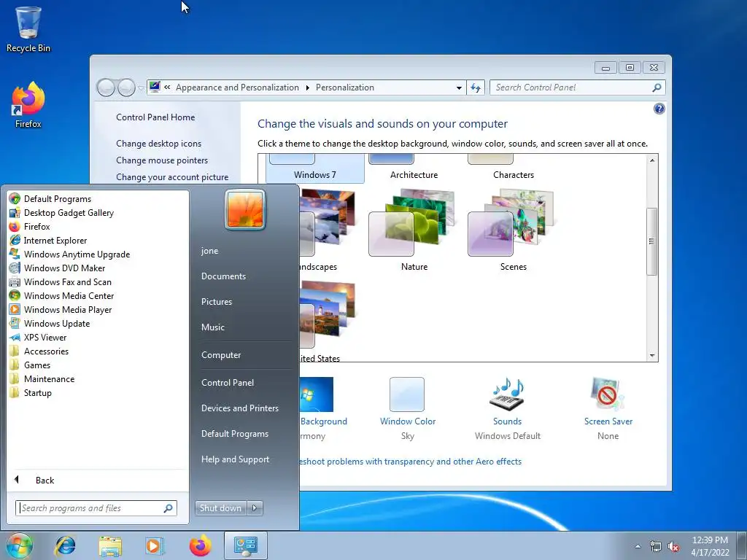Select the Windows 7 theme

[x=315, y=168]
